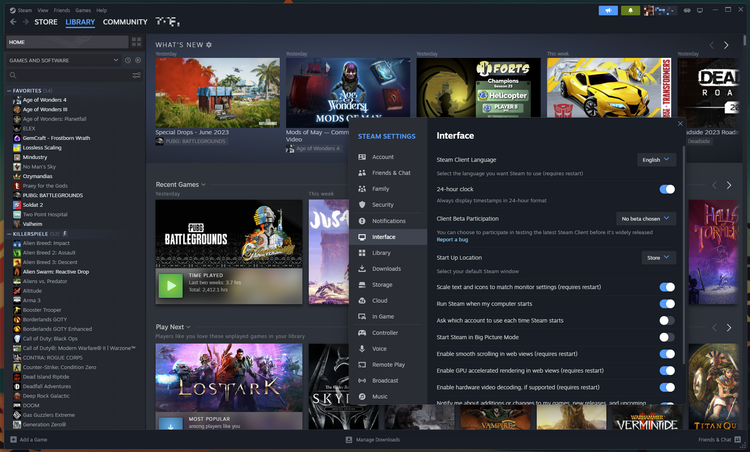Open Remote Play settings section
The width and height of the screenshot is (750, 452).
coord(387,364)
